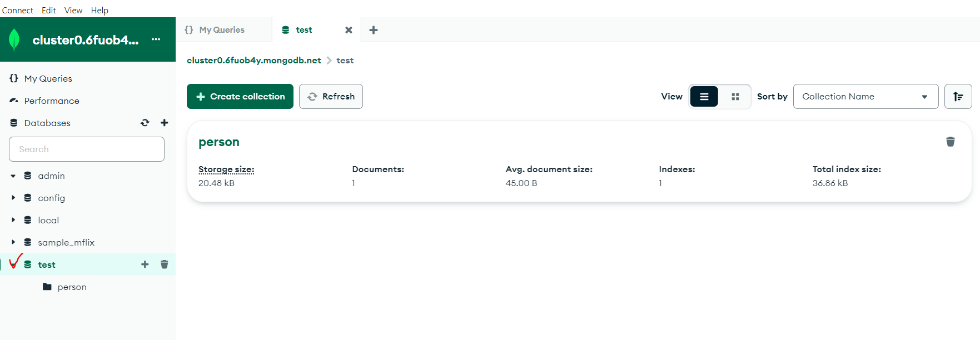The width and height of the screenshot is (980, 340).
Task: Click Databases stack icon in sidebar
Action: [x=14, y=123]
